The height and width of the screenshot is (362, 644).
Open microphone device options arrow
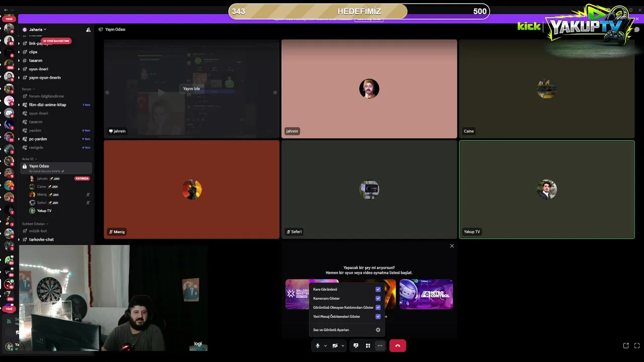[x=326, y=345]
